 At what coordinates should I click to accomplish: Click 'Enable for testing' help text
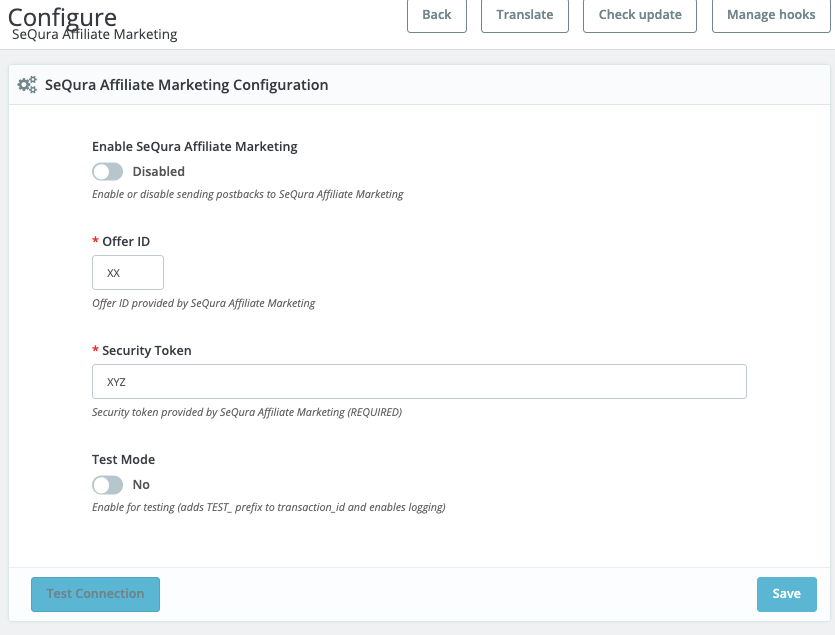pyautogui.click(x=268, y=507)
